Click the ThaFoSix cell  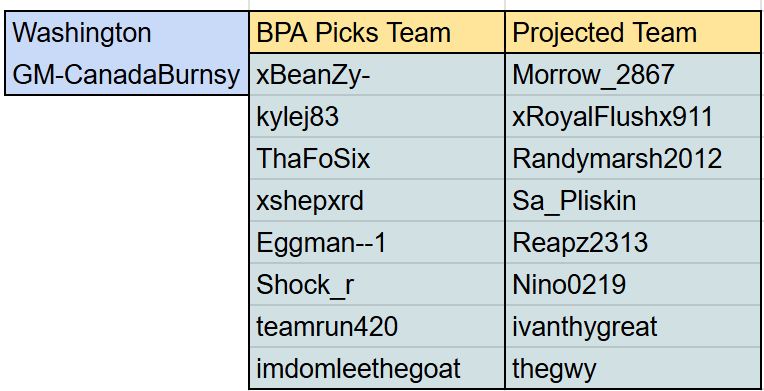click(377, 158)
